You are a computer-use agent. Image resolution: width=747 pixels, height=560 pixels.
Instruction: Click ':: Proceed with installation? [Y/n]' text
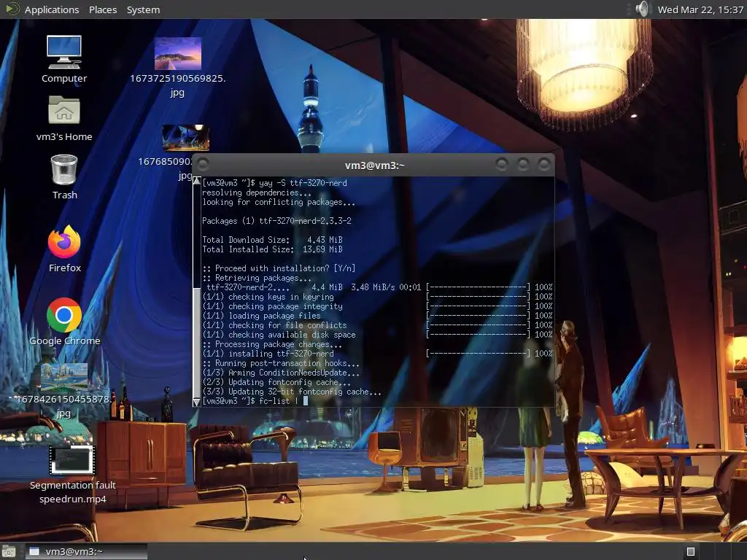tap(279, 268)
